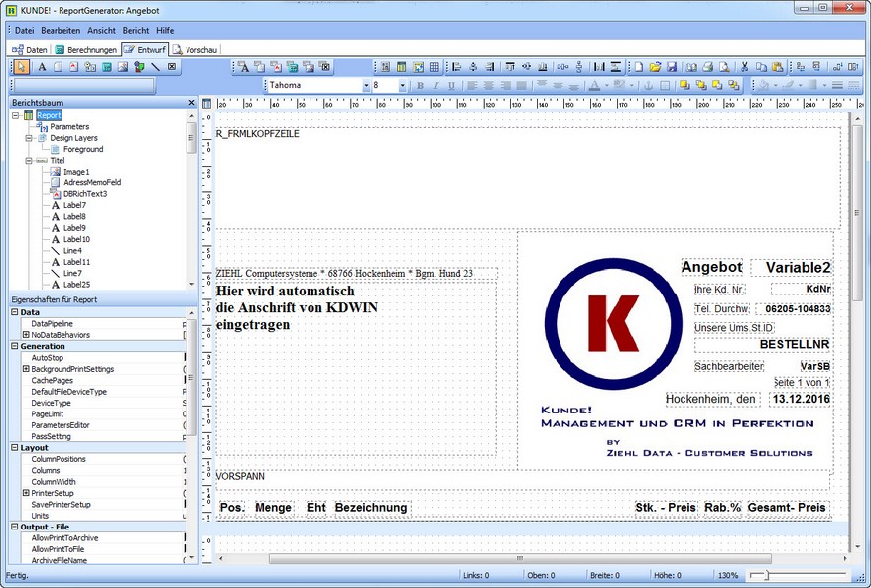Expand the PrinterSetup property
The width and height of the screenshot is (871, 588).
click(x=26, y=493)
